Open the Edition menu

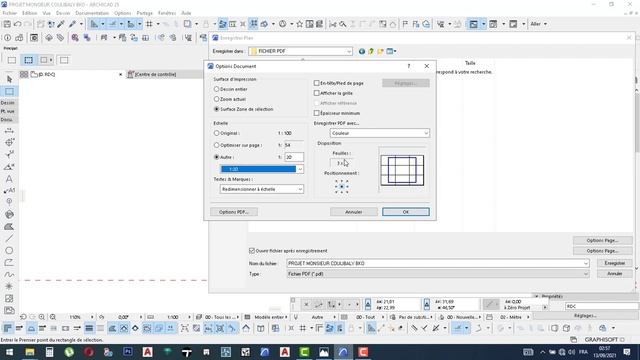(x=29, y=13)
